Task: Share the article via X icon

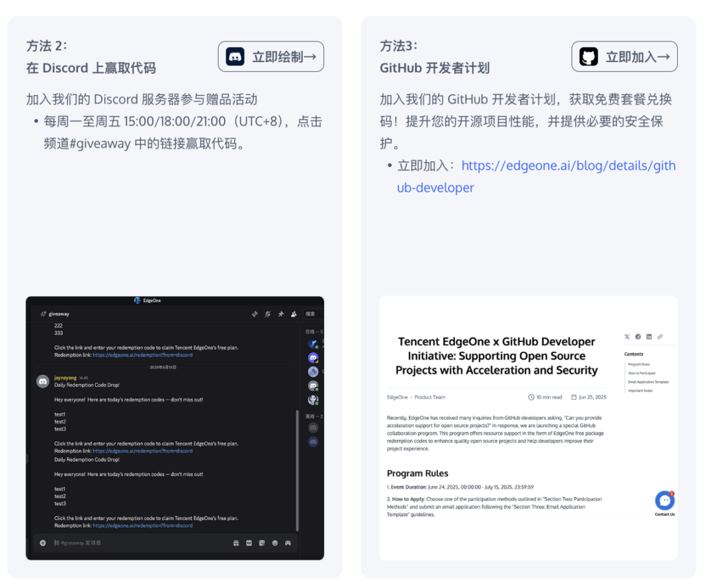Action: (627, 337)
